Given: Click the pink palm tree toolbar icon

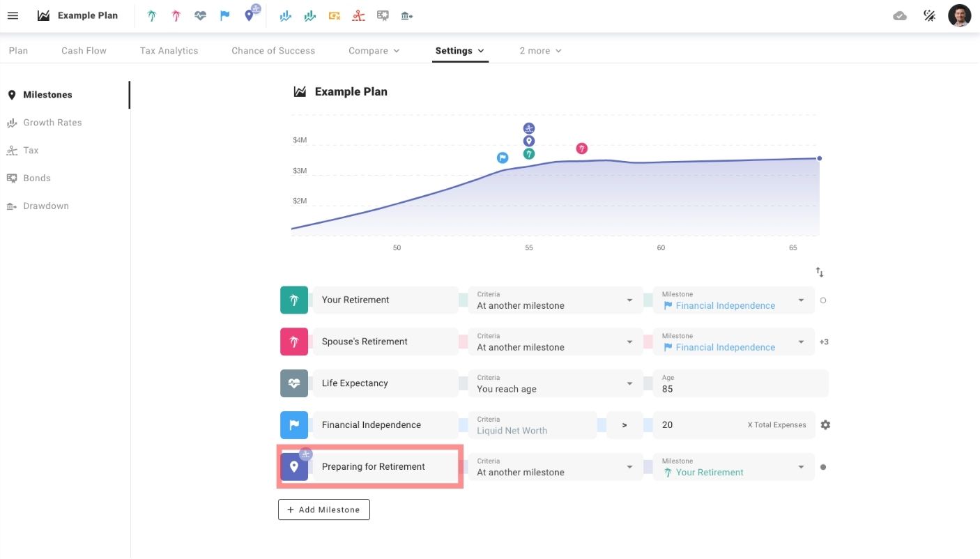Looking at the screenshot, I should (x=176, y=15).
